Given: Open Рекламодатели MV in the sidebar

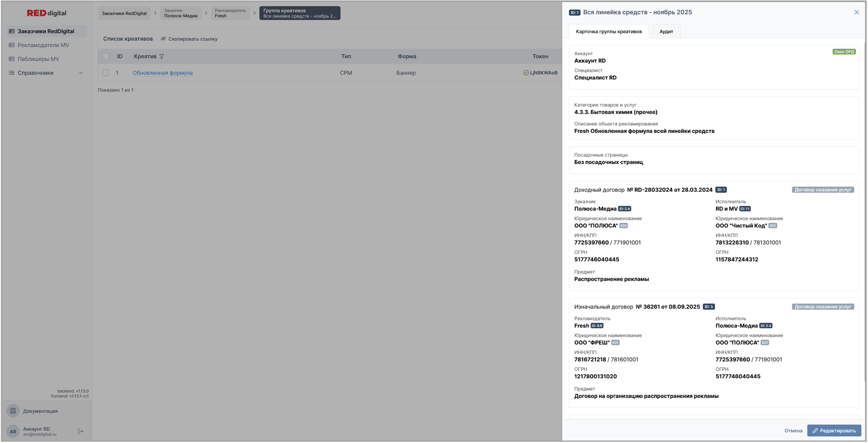Looking at the screenshot, I should pyautogui.click(x=43, y=45).
